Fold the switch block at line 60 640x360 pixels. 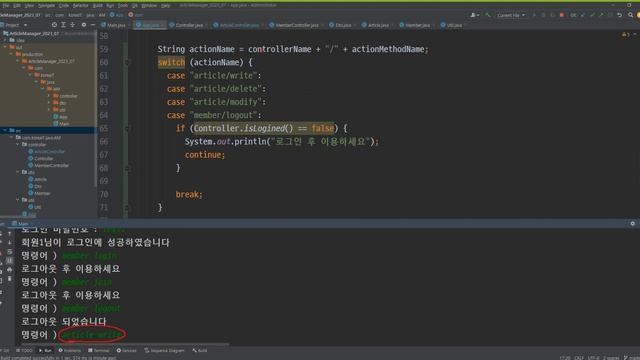click(127, 62)
